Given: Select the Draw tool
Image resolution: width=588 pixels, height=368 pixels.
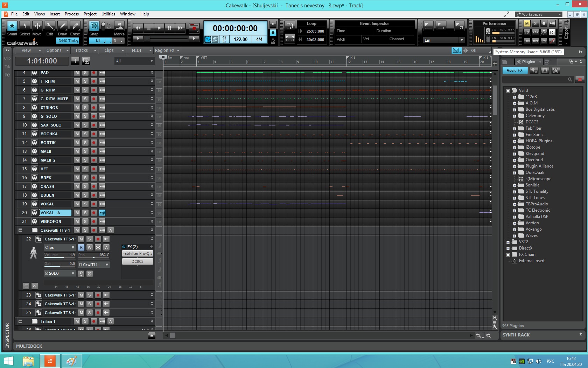Looking at the screenshot, I should [x=62, y=26].
